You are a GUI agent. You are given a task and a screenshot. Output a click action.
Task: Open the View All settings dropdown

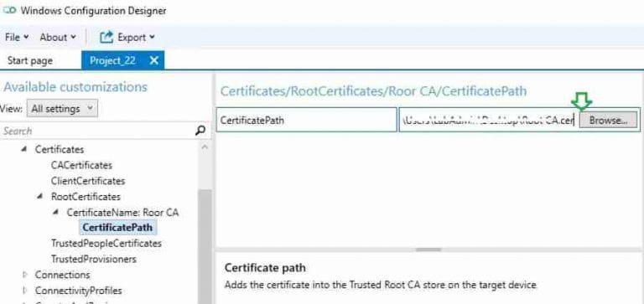62,109
